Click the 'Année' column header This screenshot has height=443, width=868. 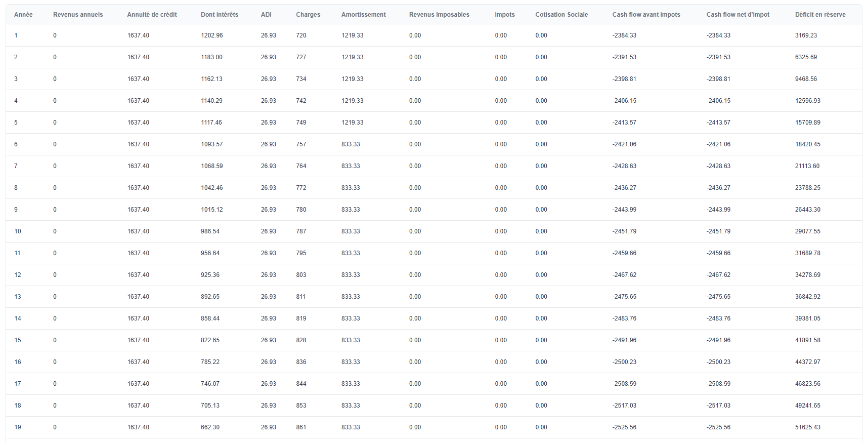pos(23,15)
